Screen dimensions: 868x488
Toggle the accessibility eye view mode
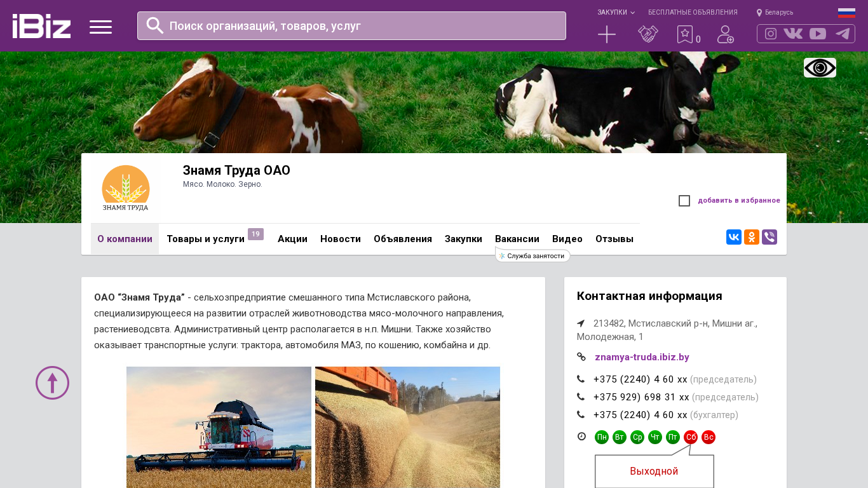click(820, 68)
